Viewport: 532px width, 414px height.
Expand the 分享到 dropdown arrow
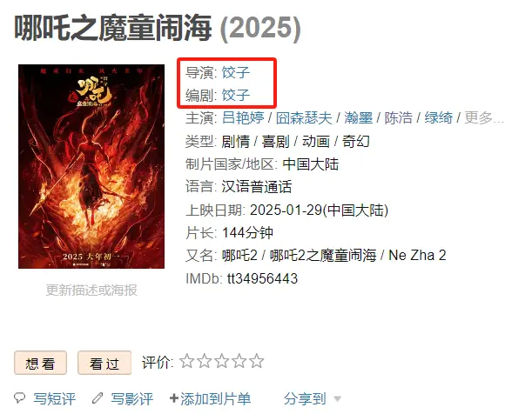[x=337, y=398]
